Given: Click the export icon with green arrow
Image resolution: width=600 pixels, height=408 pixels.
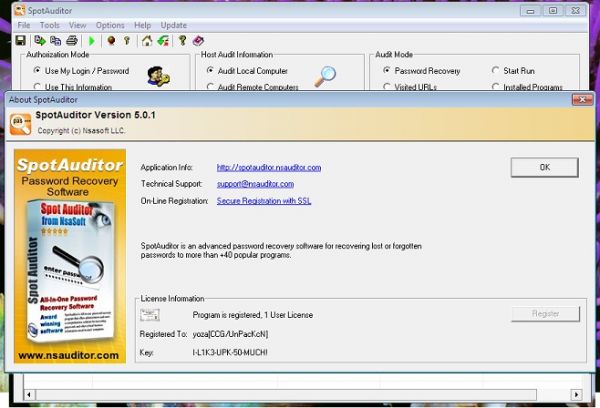Looking at the screenshot, I should 40,40.
